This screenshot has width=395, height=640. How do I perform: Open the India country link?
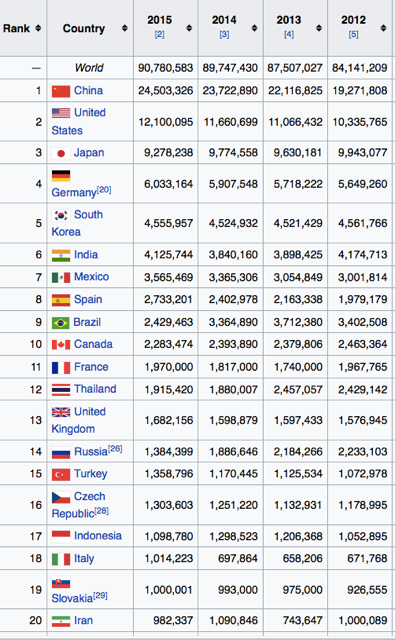point(86,255)
